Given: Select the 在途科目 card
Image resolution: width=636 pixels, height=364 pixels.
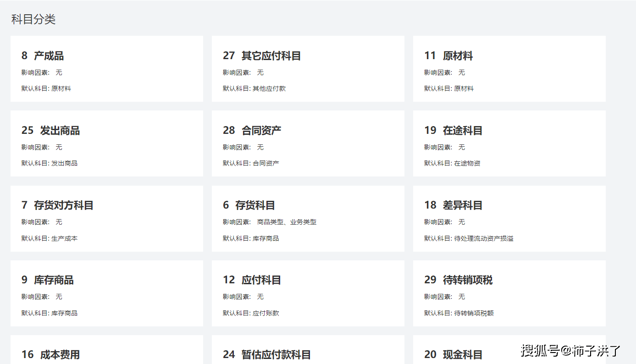Looking at the screenshot, I should coord(509,143).
